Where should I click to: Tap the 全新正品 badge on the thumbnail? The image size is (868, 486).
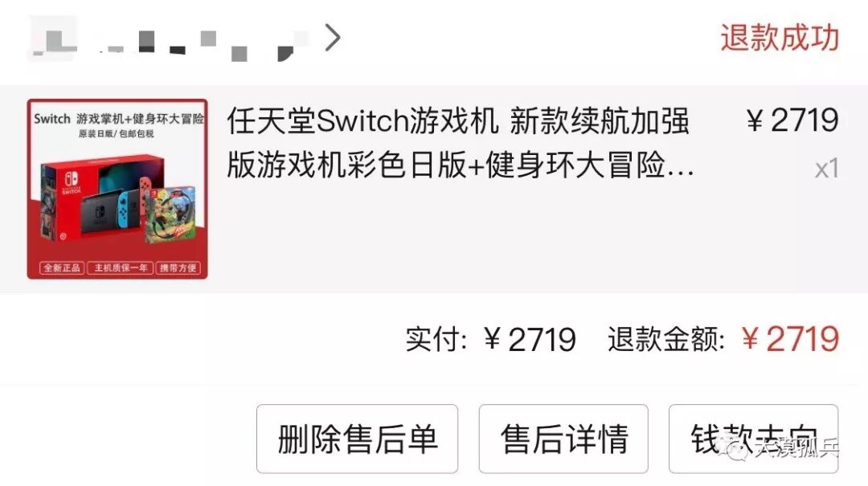coord(61,268)
